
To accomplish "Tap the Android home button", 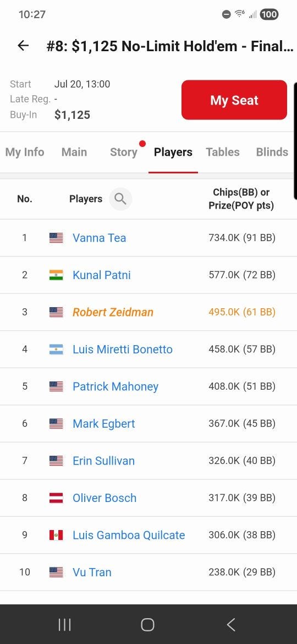I will [148, 625].
